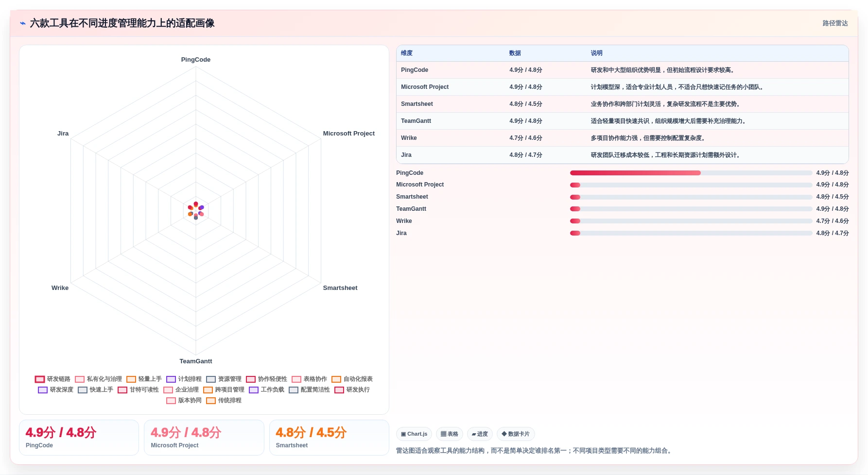This screenshot has width=868, height=475.
Task: Select the PingCode table row name
Action: pos(415,70)
